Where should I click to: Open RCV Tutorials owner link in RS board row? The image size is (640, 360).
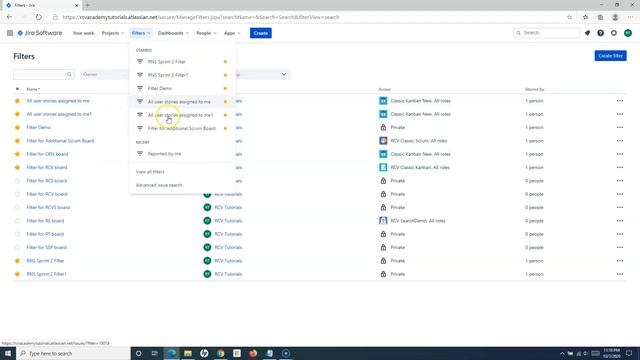coord(228,221)
